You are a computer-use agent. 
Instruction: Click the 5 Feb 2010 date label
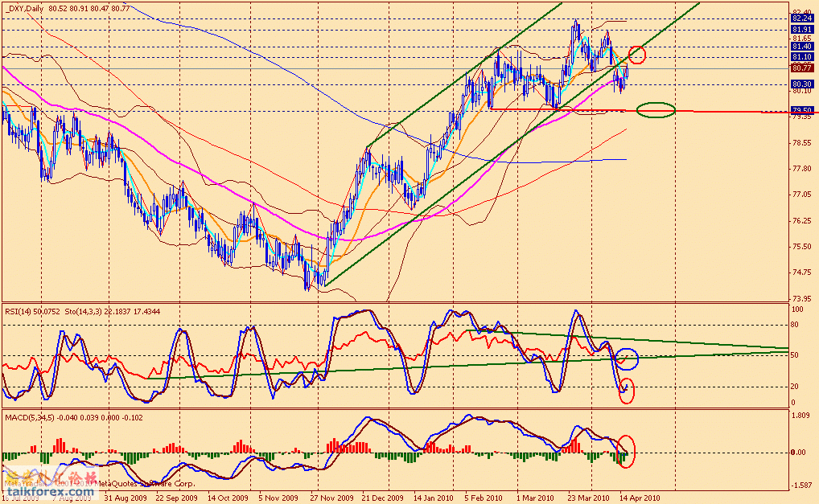[484, 498]
